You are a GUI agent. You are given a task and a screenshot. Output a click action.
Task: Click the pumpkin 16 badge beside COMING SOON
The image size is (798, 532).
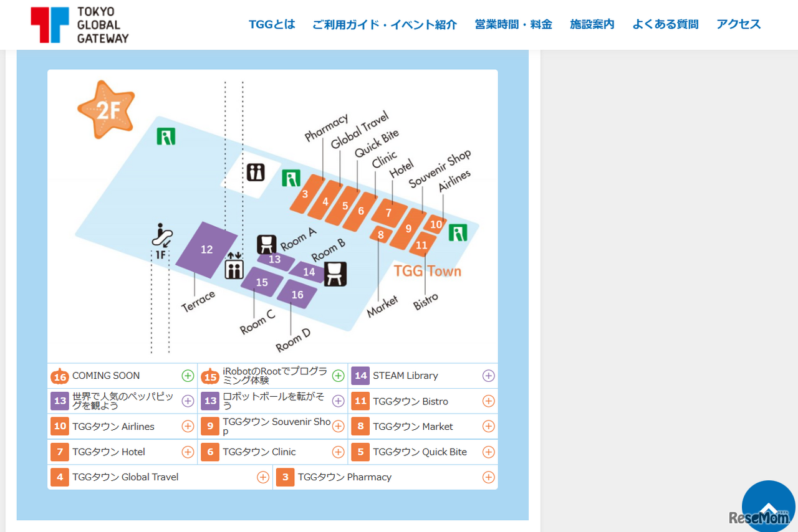60,376
